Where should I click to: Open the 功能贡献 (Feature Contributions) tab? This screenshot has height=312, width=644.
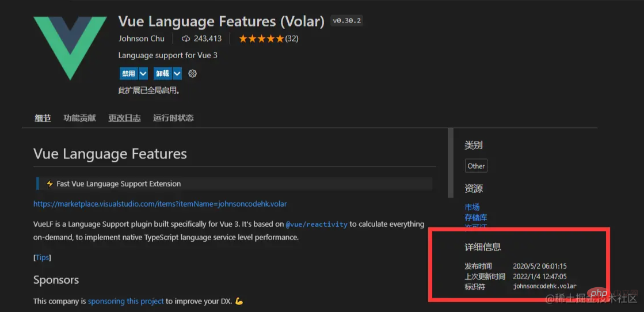click(79, 118)
